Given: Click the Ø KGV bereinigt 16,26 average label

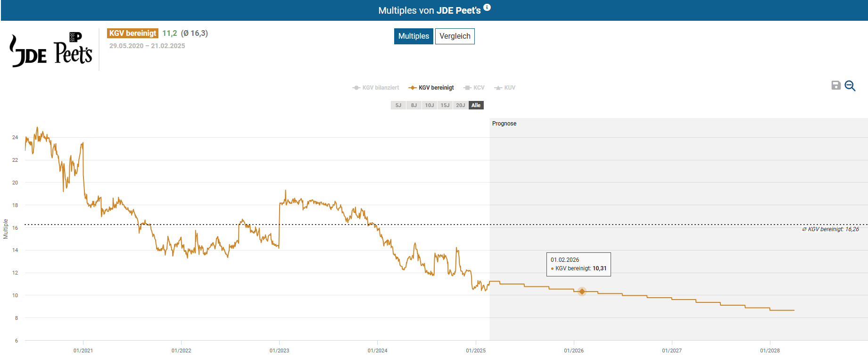Looking at the screenshot, I should point(830,229).
